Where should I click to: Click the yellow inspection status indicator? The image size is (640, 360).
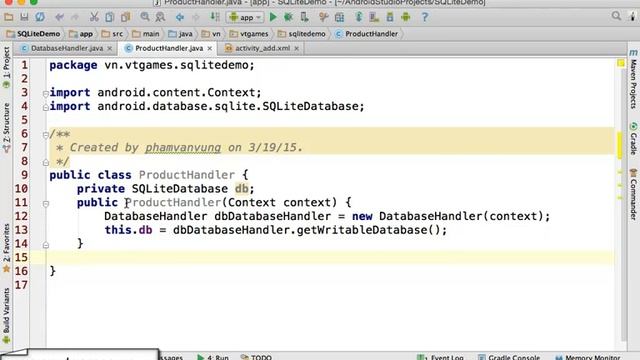click(x=621, y=63)
